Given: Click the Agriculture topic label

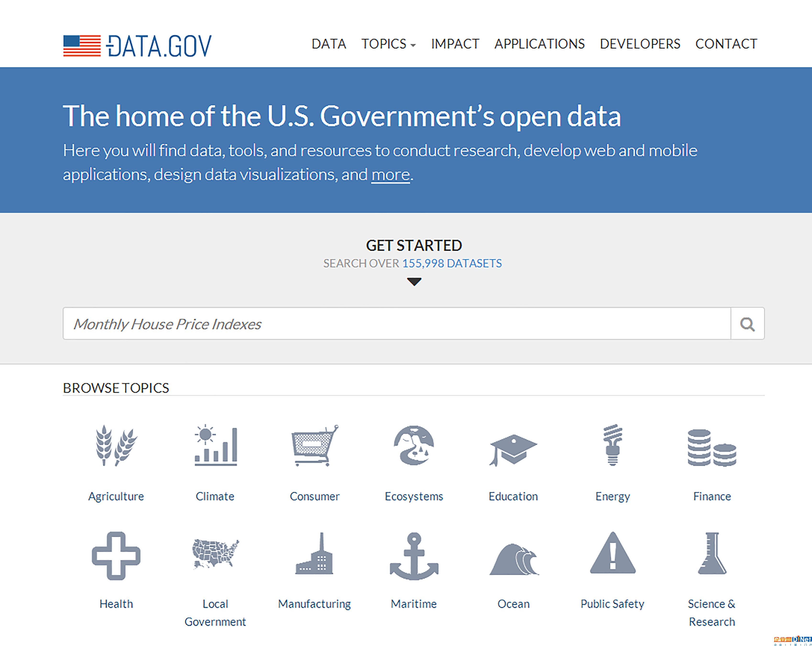Looking at the screenshot, I should pyautogui.click(x=116, y=497).
